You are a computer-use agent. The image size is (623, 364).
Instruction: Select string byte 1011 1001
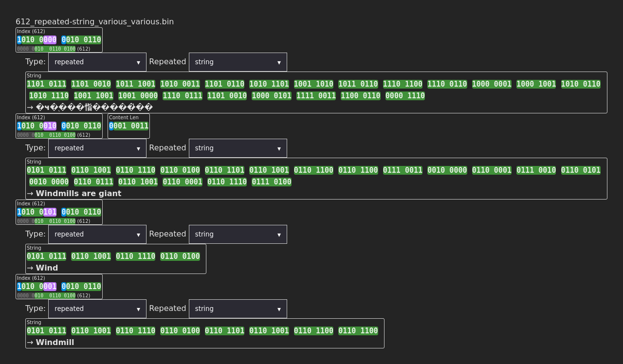[x=135, y=84]
